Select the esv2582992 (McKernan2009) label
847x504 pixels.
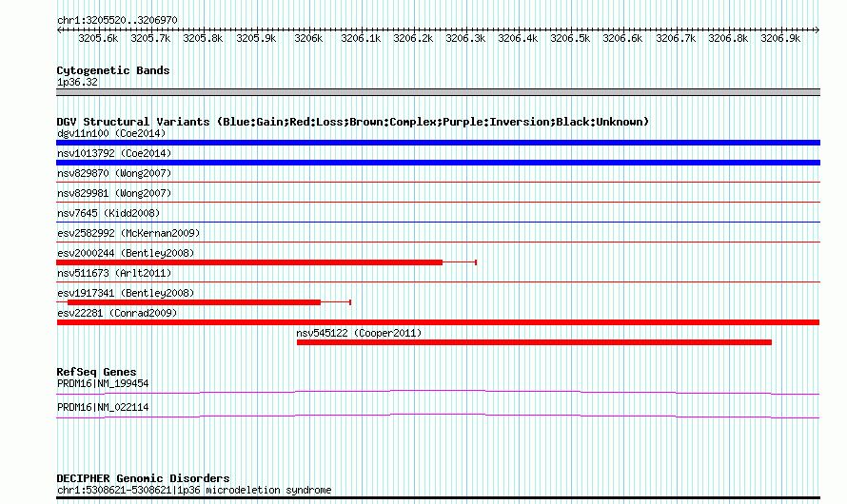(128, 233)
